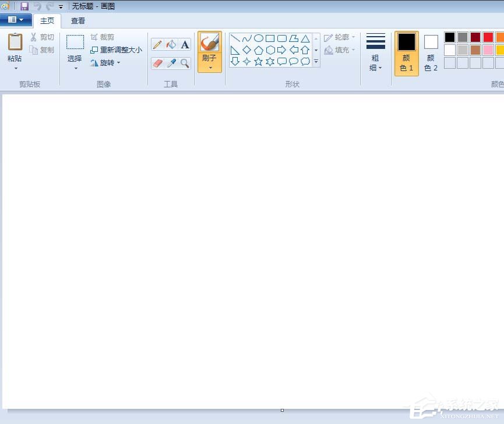Choose the Polygon shape
The image size is (504, 424).
pos(294,38)
